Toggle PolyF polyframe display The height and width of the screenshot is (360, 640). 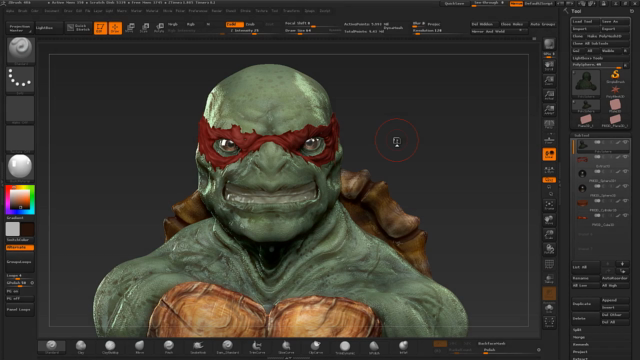pyautogui.click(x=549, y=264)
